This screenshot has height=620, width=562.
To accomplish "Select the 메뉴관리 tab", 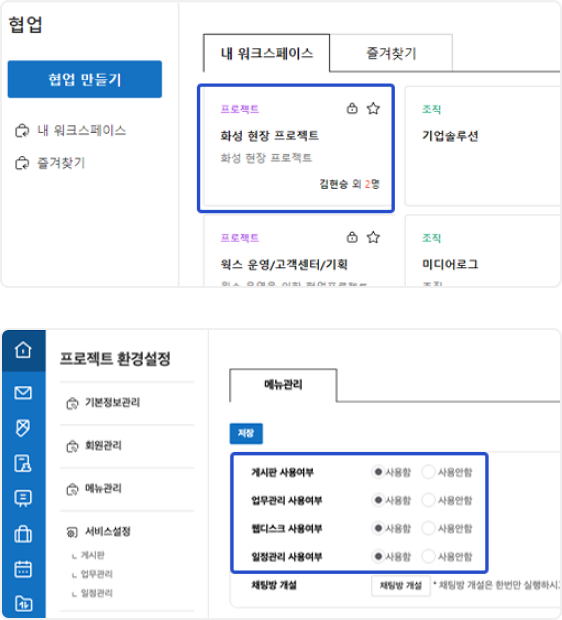I will click(283, 385).
